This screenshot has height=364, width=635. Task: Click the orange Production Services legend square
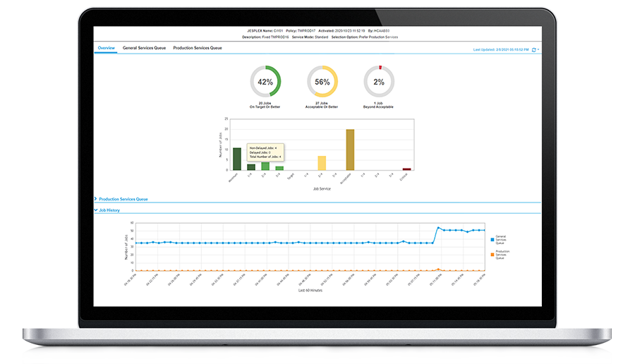492,253
